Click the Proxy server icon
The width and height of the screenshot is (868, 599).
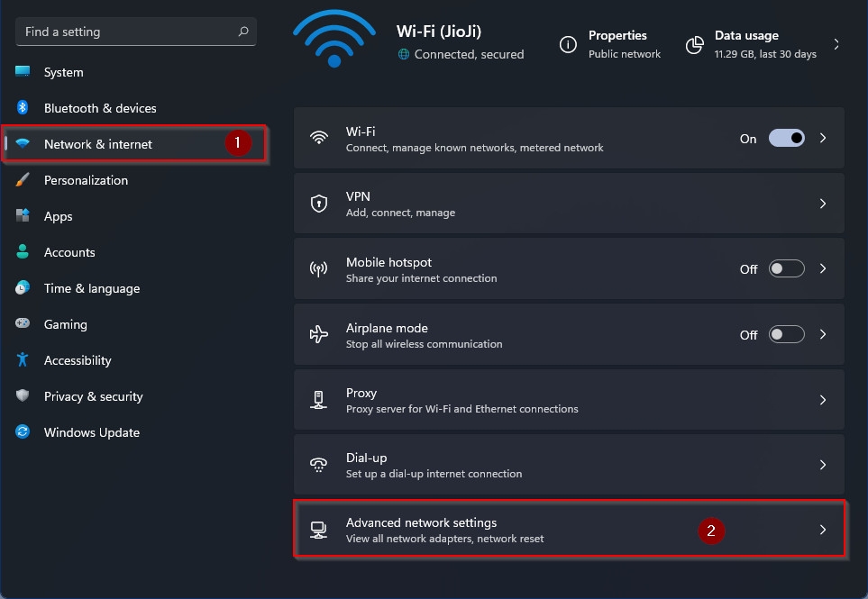click(x=318, y=400)
